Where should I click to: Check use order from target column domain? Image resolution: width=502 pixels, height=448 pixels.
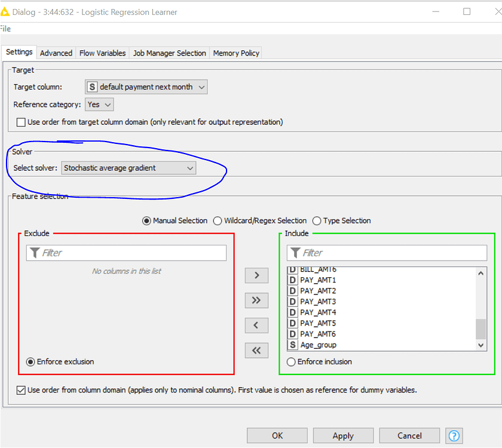point(22,122)
